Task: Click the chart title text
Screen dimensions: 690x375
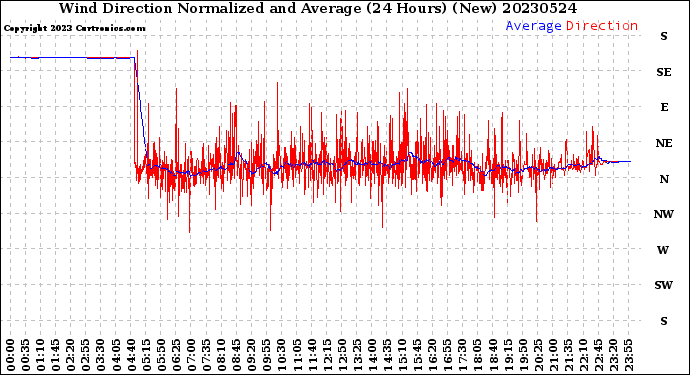Action: coord(318,8)
